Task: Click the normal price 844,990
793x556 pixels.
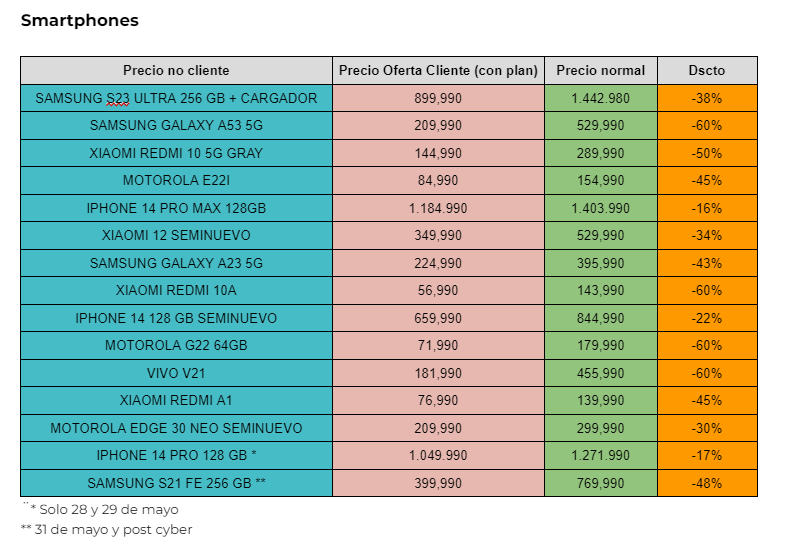Action: click(x=600, y=318)
